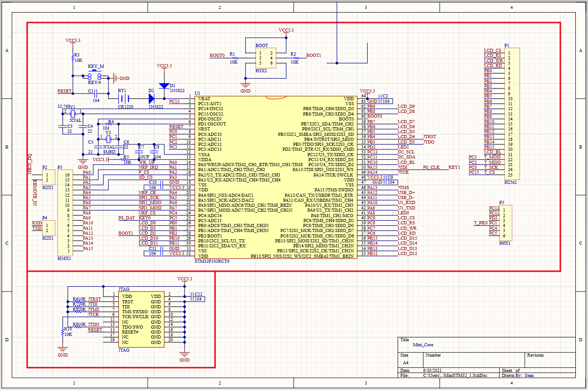This screenshot has width=588, height=390.
Task: Click the U1 designator on the MCU
Action: (x=197, y=93)
